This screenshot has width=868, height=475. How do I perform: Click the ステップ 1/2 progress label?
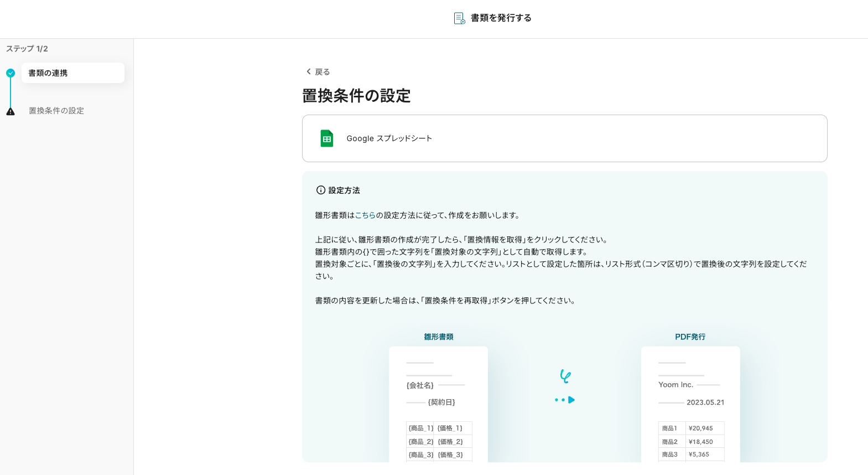tap(27, 49)
